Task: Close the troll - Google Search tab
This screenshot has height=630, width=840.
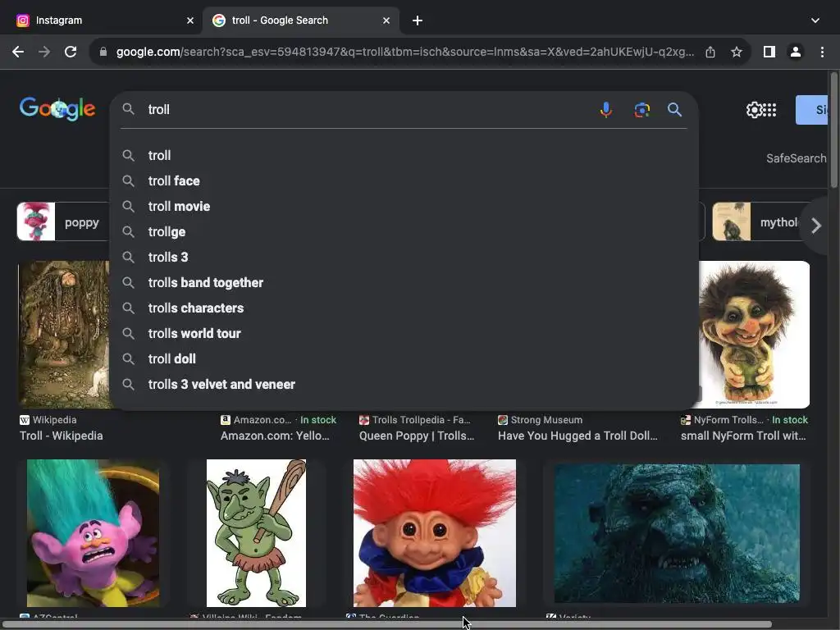Action: click(x=386, y=21)
